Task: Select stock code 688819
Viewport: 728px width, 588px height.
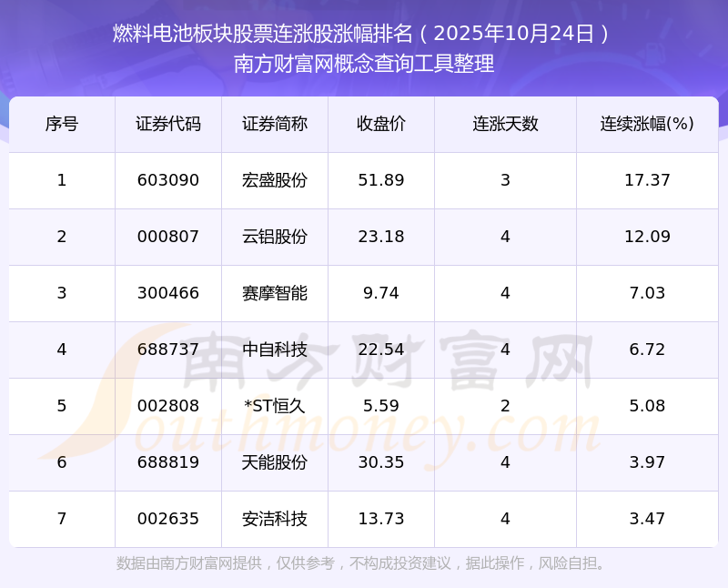Action: point(168,462)
